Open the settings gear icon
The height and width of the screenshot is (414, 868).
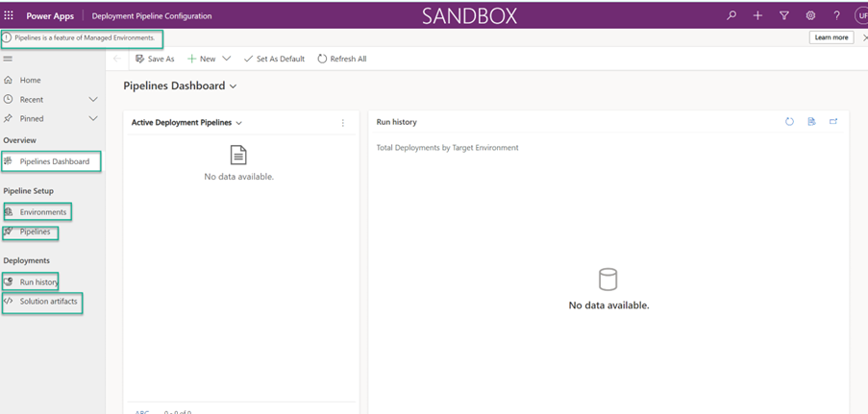(x=810, y=15)
